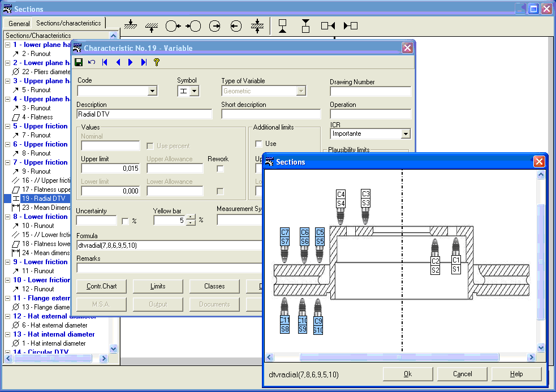
Task: Click the Formula input field
Action: click(170, 245)
